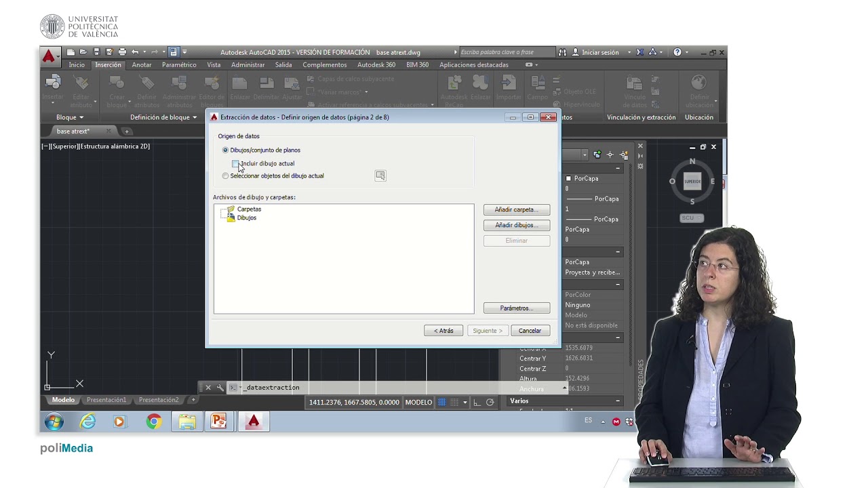Switch to the Paramétrico ribbon tab
868x488 pixels.
coord(179,65)
